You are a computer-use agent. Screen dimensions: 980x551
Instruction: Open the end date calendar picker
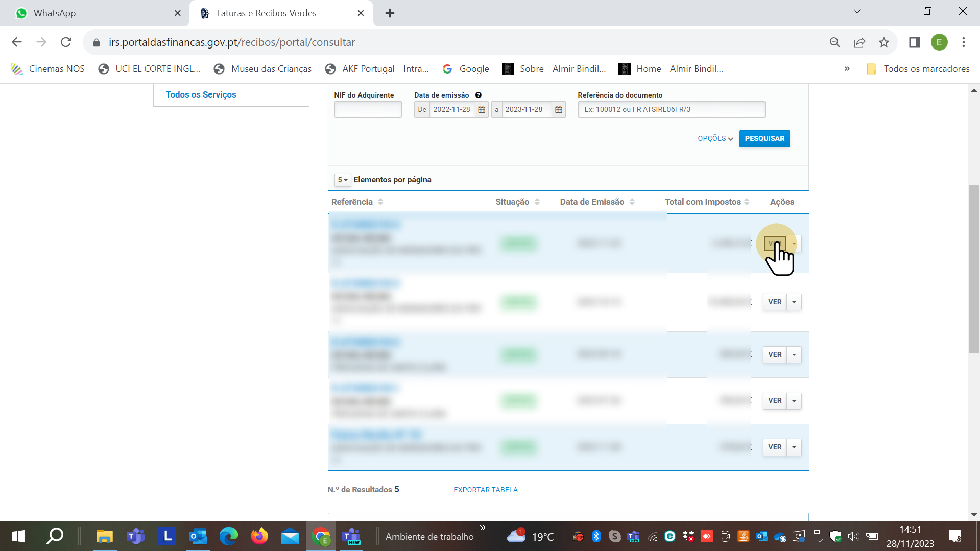(x=558, y=110)
